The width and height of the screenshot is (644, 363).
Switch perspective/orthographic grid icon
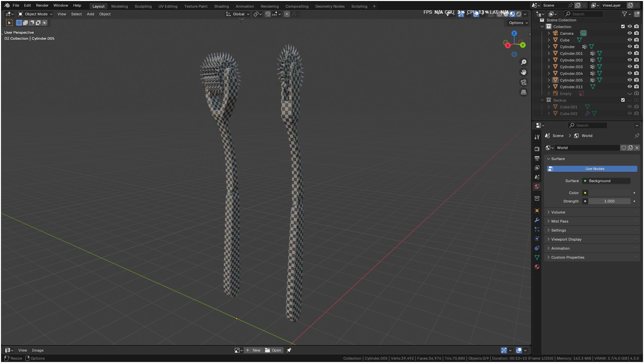coord(524,92)
